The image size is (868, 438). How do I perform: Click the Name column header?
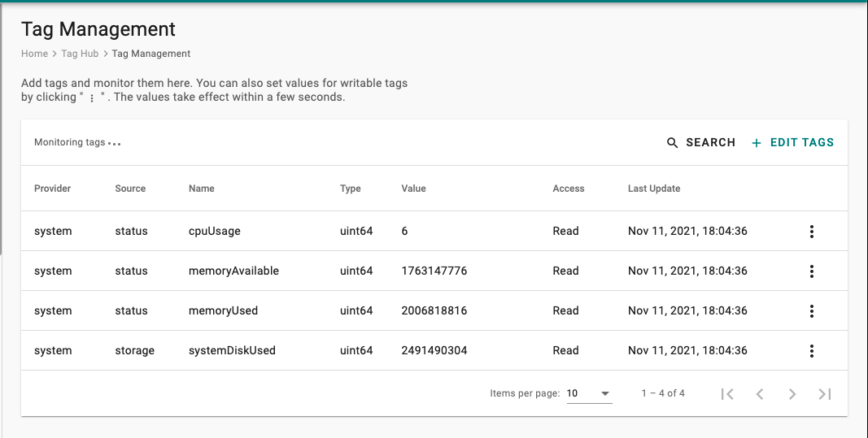coord(202,189)
